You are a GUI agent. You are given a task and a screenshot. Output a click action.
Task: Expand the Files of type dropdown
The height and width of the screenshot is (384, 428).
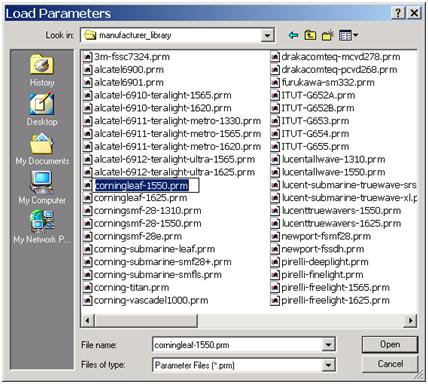pos(328,365)
